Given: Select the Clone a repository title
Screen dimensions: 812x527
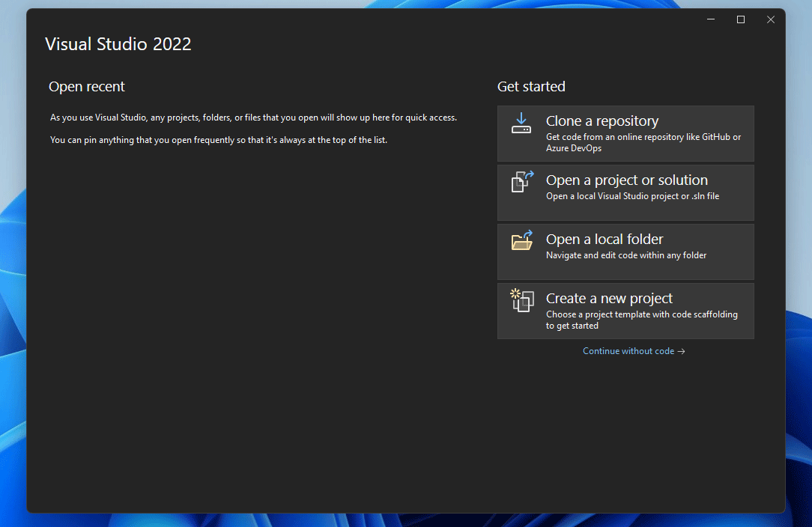Looking at the screenshot, I should click(x=602, y=121).
